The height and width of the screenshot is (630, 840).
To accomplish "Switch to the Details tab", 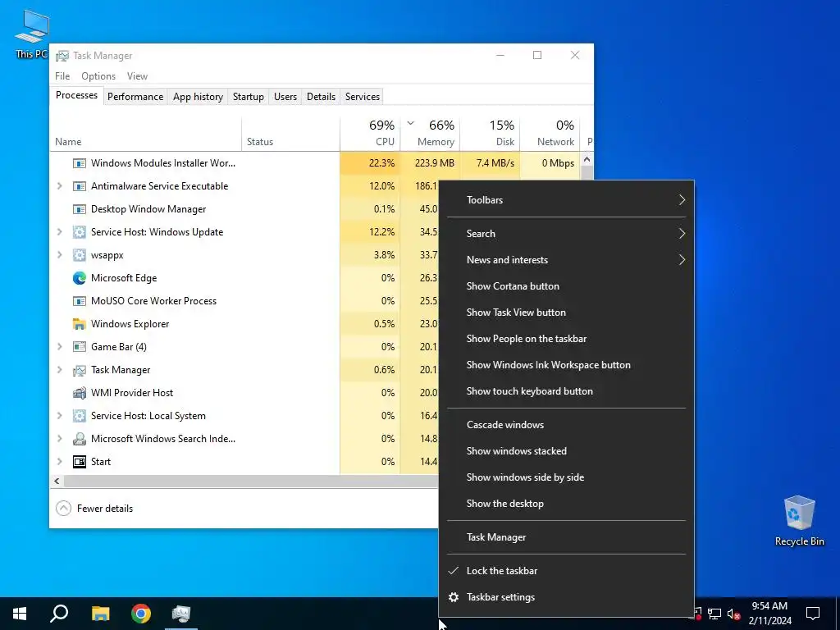I will click(321, 97).
